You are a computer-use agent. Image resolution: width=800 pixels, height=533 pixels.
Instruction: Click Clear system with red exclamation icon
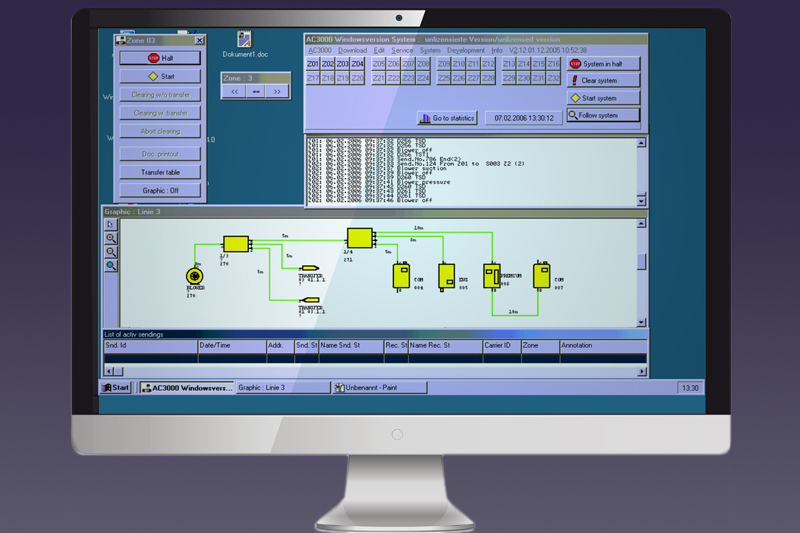click(x=603, y=81)
